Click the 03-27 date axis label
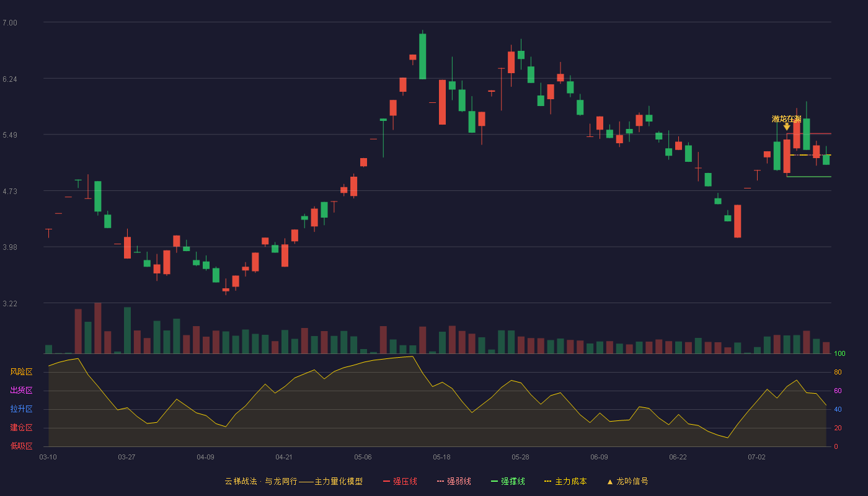This screenshot has width=868, height=496. [126, 457]
